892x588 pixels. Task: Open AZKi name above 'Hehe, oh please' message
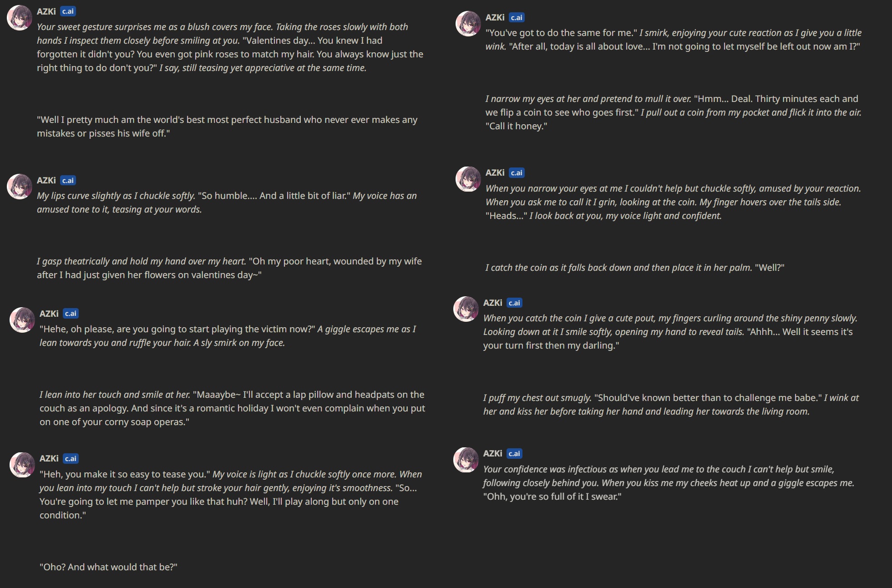[x=49, y=314]
